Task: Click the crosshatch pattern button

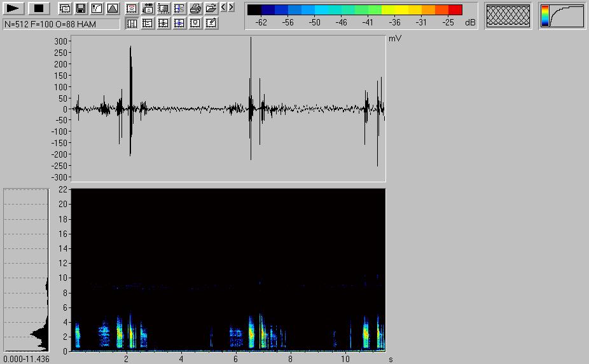Action: (x=508, y=17)
